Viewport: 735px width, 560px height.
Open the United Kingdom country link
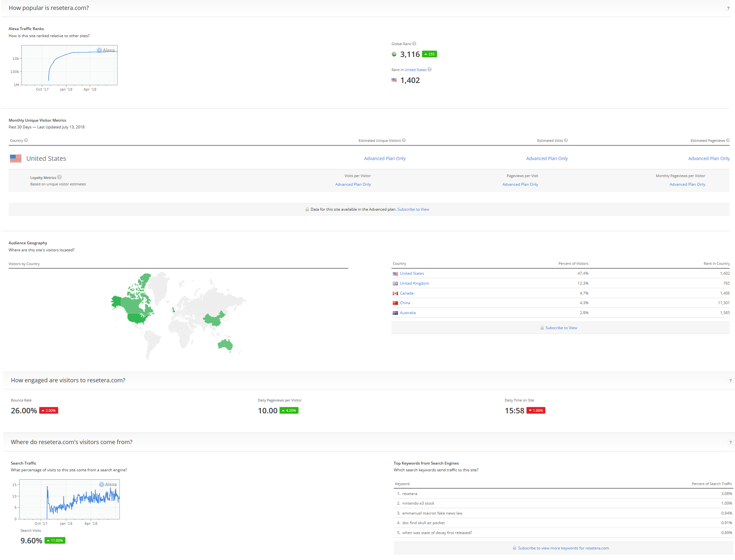tap(415, 283)
